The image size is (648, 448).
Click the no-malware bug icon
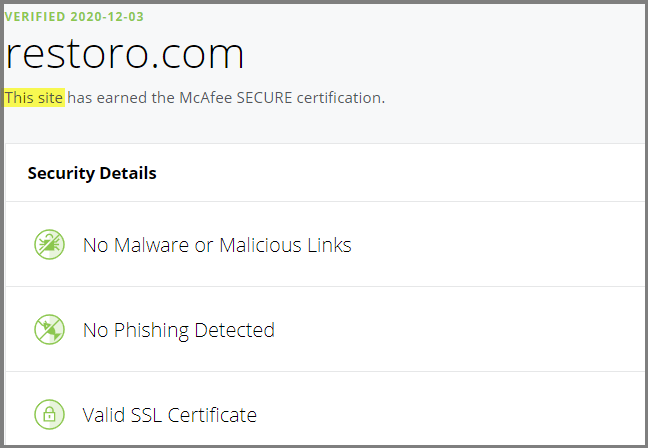coord(49,245)
